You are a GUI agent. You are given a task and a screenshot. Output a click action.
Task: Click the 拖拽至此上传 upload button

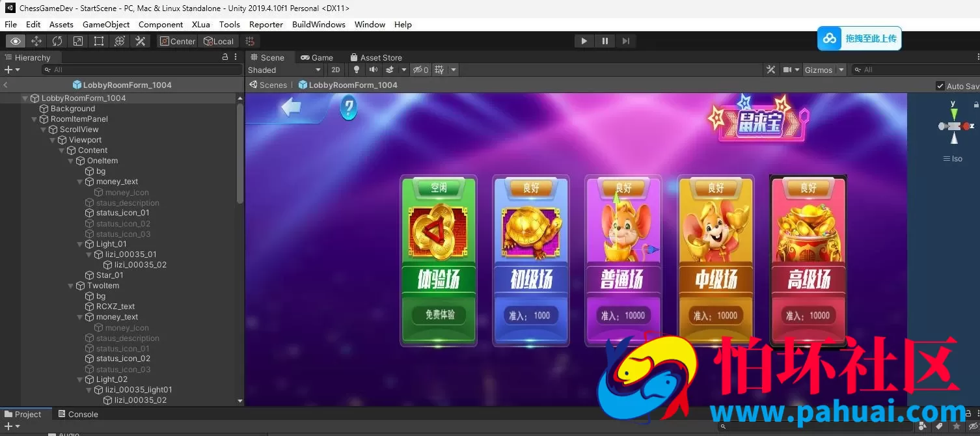(860, 38)
